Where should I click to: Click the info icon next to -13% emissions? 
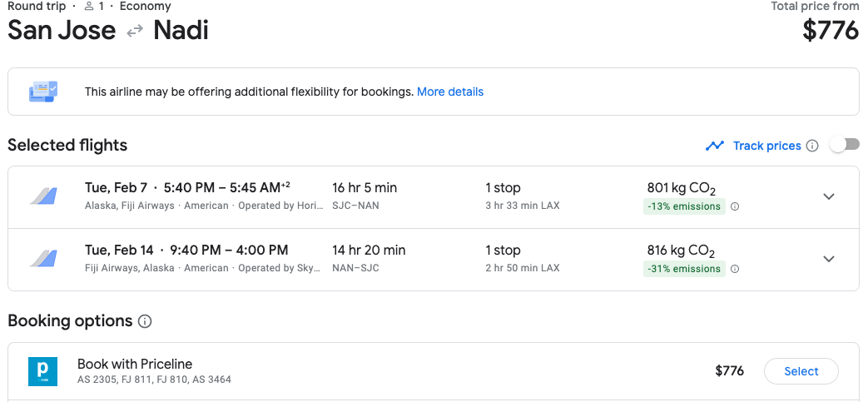(x=735, y=206)
